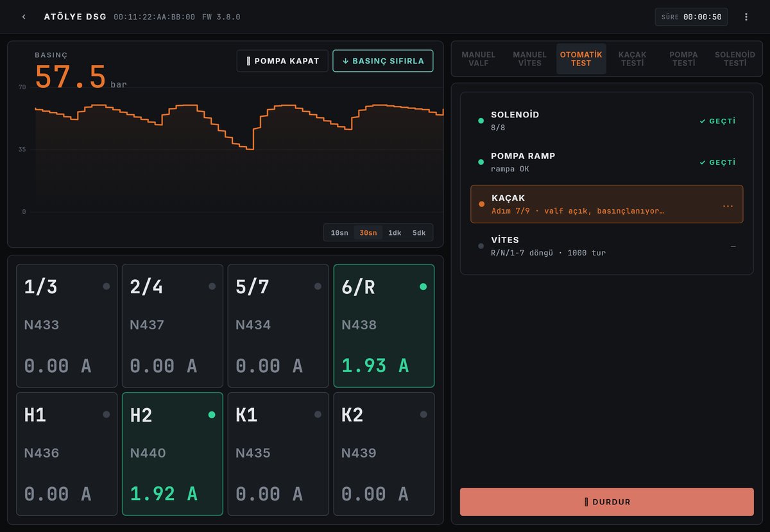Toggle the 2/4 solenoid N437 card

173,326
